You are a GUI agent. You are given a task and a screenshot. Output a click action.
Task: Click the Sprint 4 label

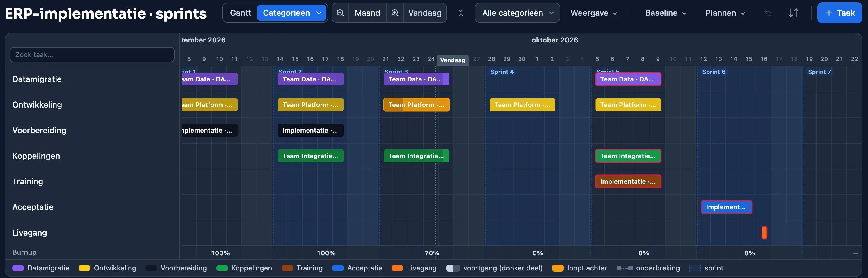502,72
